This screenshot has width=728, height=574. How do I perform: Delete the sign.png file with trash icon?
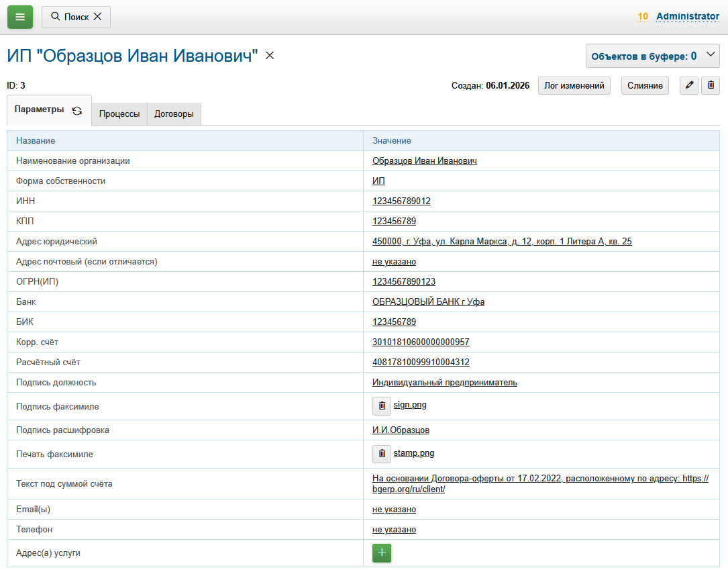(x=382, y=406)
